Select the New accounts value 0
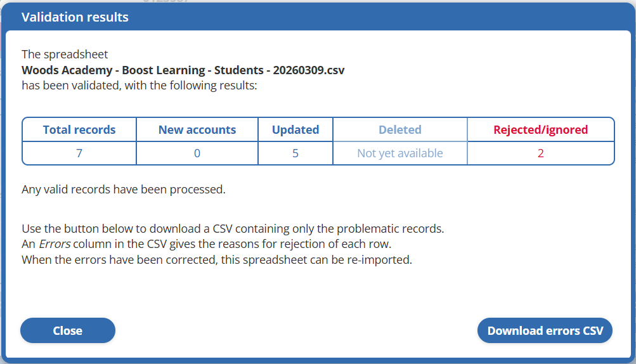Screen dimensions: 636x364 point(197,153)
